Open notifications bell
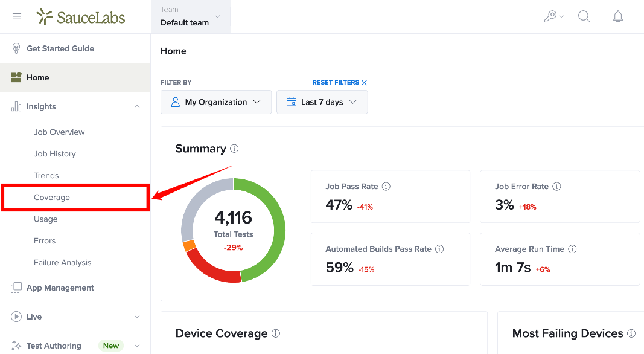This screenshot has width=644, height=354. tap(617, 16)
